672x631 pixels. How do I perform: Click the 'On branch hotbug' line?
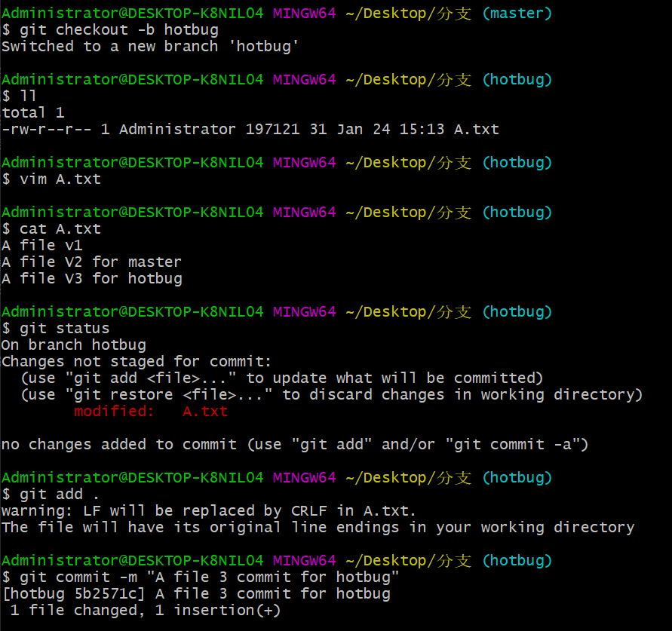coord(74,345)
